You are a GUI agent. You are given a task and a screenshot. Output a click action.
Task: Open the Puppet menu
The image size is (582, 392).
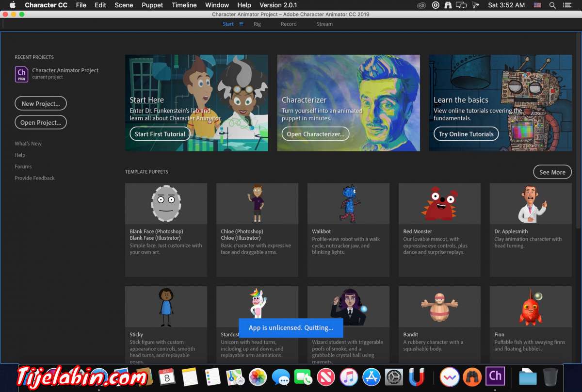tap(152, 5)
